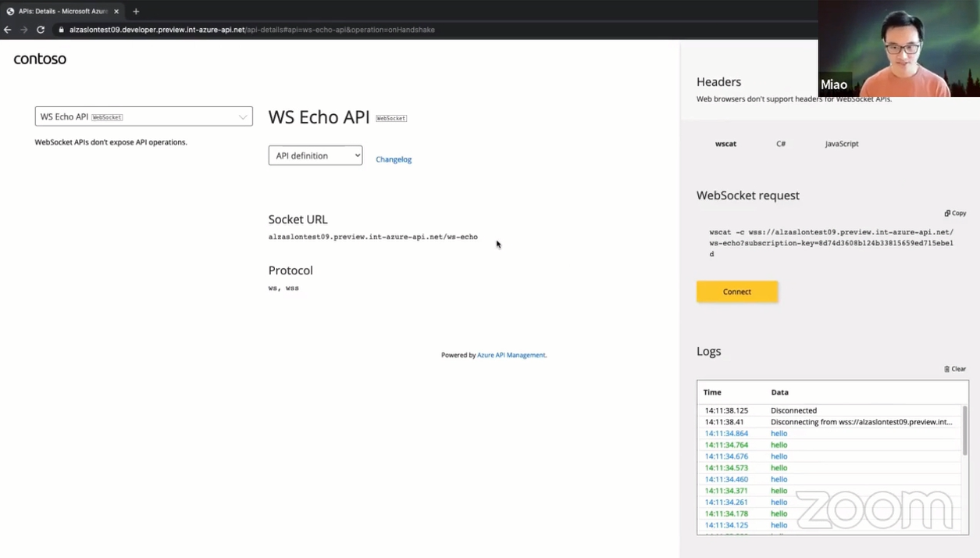The height and width of the screenshot is (558, 980).
Task: Click the logs panel scrollbar
Action: click(964, 430)
